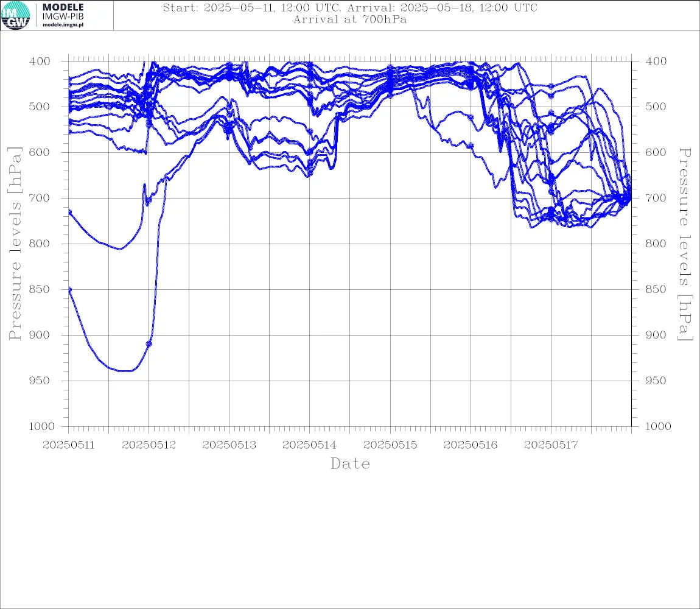Click the right axis 950 label
700x609 pixels.
point(656,381)
